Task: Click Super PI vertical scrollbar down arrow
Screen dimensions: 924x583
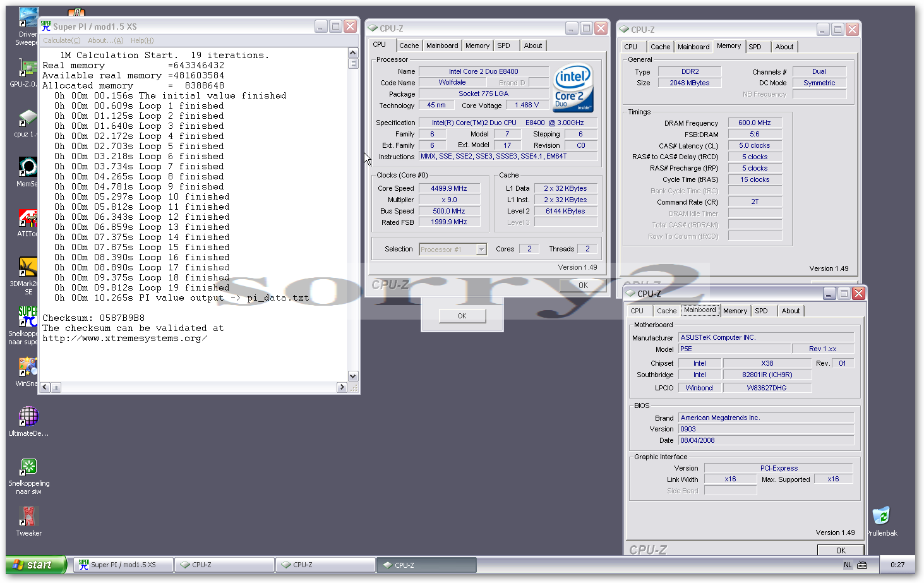Action: (353, 376)
